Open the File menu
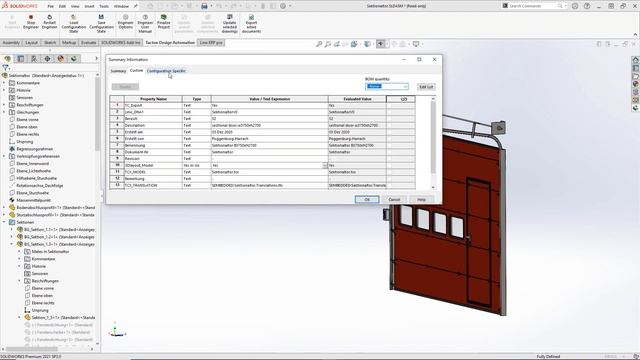This screenshot has height=360, width=640. [x=51, y=6]
